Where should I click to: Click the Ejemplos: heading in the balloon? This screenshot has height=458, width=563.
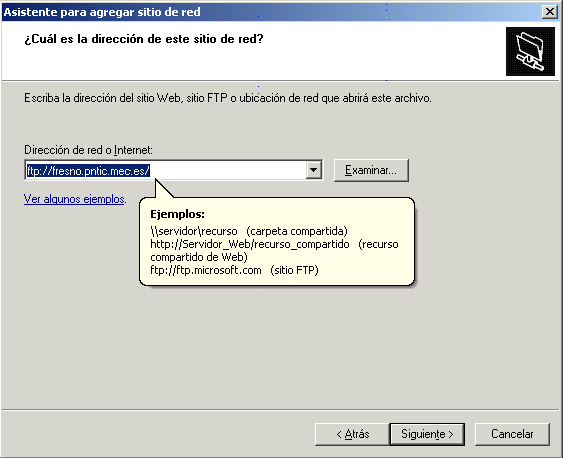click(x=177, y=214)
